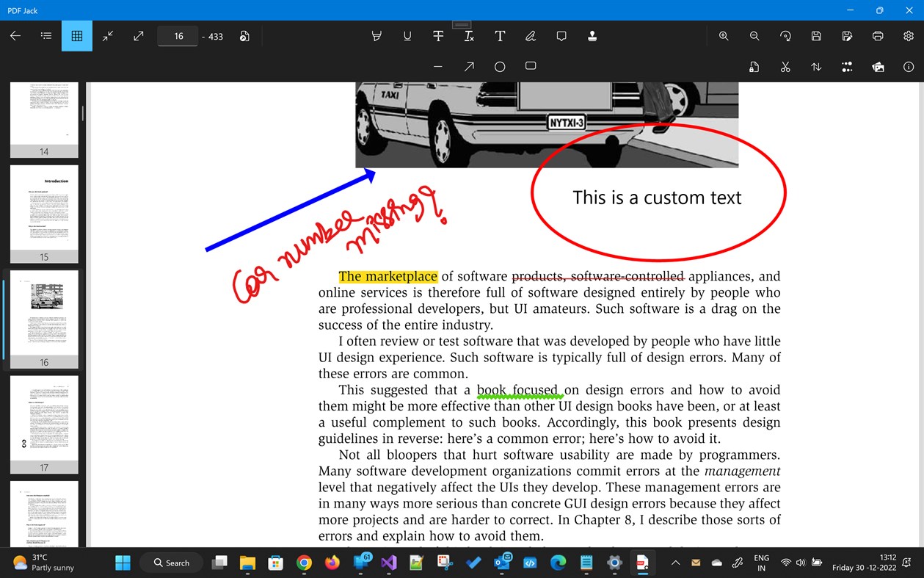Open the document protection lock tool
Screen dimensions: 924x578
pos(754,66)
